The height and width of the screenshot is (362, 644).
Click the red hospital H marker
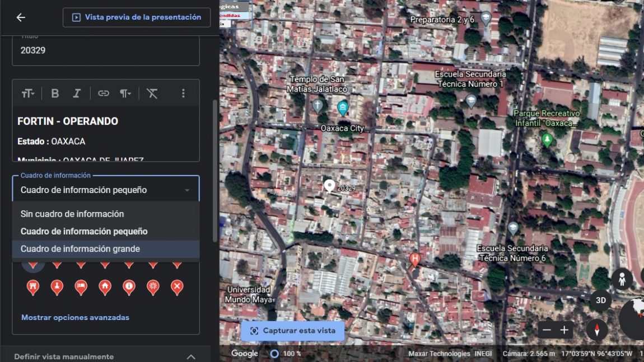(x=415, y=260)
